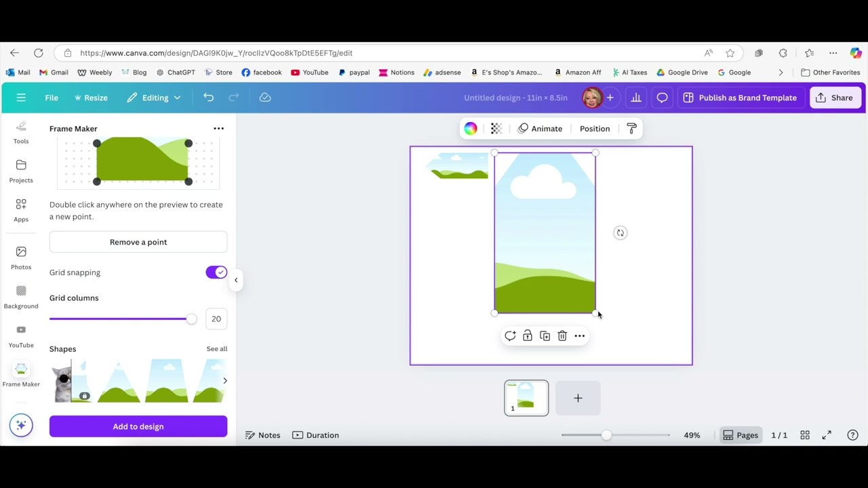Viewport: 868px width, 488px height.
Task: Open the Position panel
Action: [x=595, y=129]
